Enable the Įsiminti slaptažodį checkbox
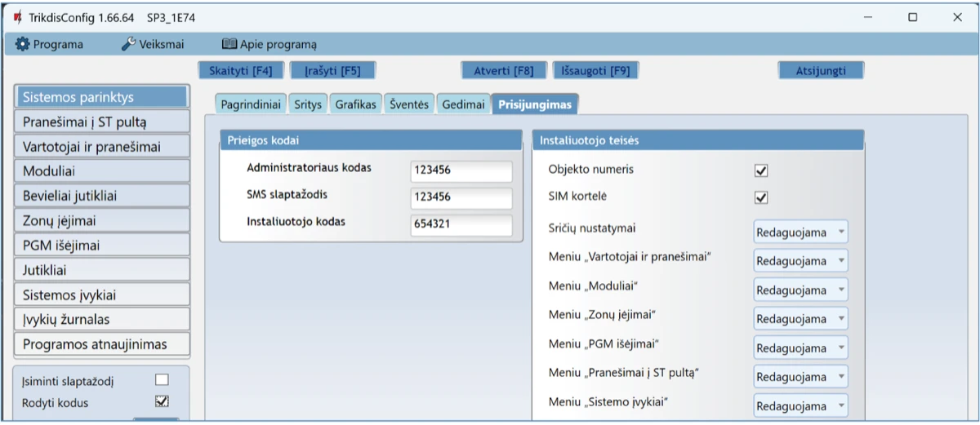Screen dimensions: 980x425 pyautogui.click(x=162, y=379)
